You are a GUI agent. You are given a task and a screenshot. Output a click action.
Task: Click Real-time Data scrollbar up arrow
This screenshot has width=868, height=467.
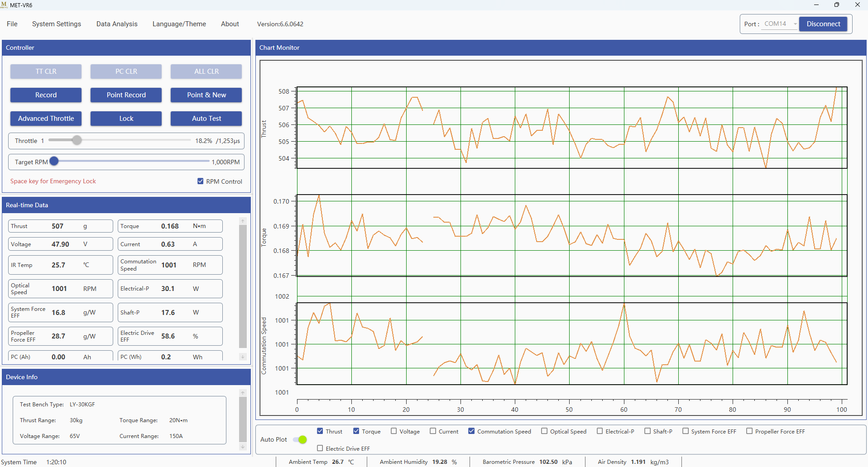(x=243, y=221)
